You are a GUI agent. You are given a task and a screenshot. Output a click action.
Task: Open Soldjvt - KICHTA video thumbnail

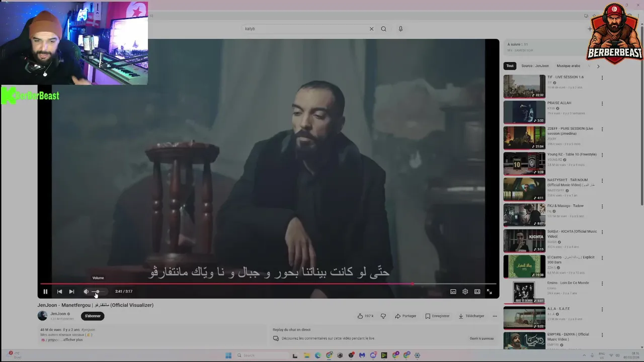click(524, 240)
